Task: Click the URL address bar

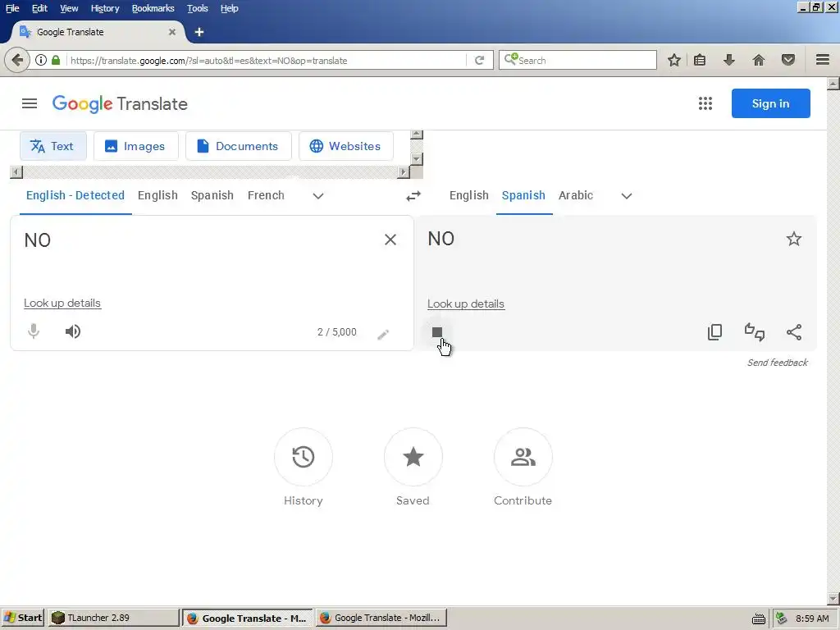Action: pos(265,61)
